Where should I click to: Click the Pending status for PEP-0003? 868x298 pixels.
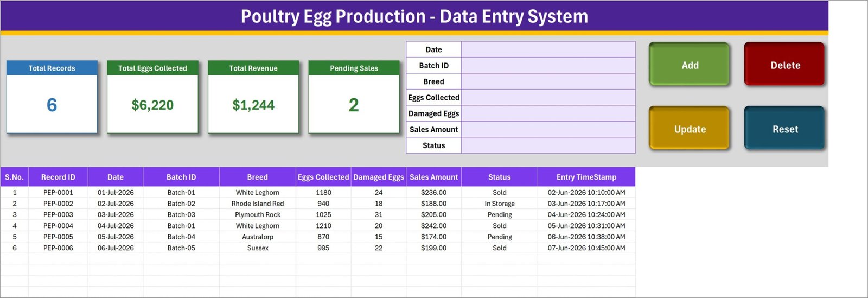[500, 214]
